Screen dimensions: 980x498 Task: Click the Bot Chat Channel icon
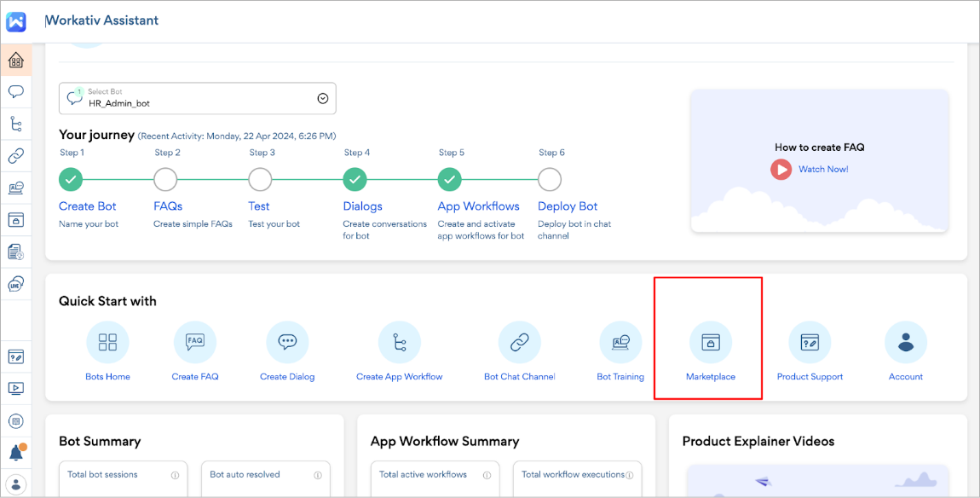point(519,342)
